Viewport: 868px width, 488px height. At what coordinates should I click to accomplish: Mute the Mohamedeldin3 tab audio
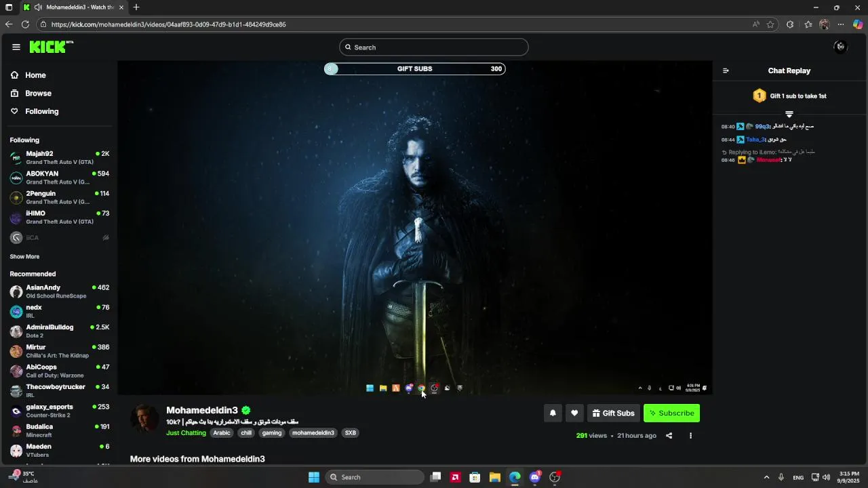[x=38, y=7]
